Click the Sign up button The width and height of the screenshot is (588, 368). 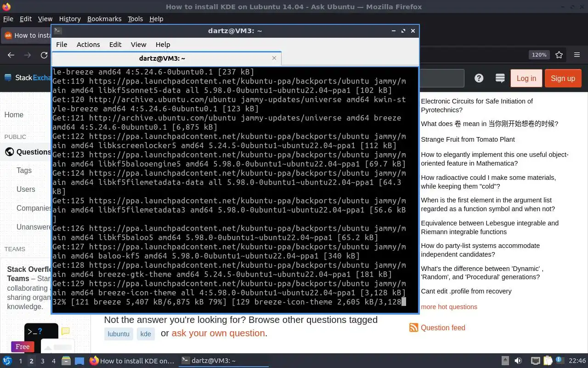coord(563,78)
